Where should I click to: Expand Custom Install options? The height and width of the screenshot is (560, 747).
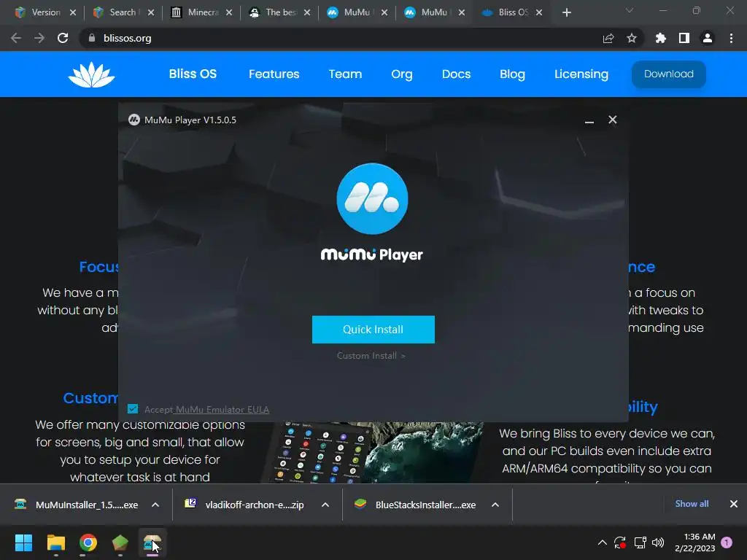pos(371,356)
